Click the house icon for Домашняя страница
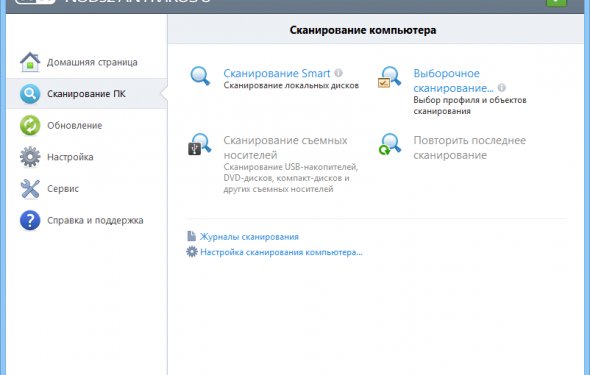The image size is (590, 375). [30, 62]
